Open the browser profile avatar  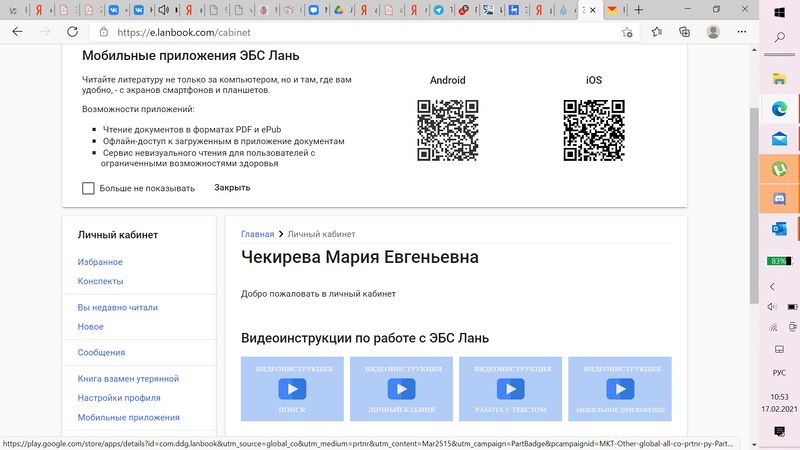point(713,32)
